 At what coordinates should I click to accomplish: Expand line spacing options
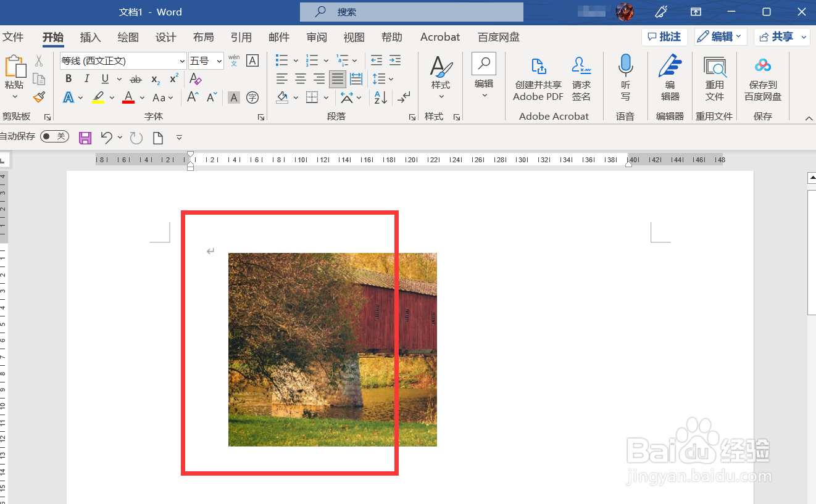(x=391, y=79)
